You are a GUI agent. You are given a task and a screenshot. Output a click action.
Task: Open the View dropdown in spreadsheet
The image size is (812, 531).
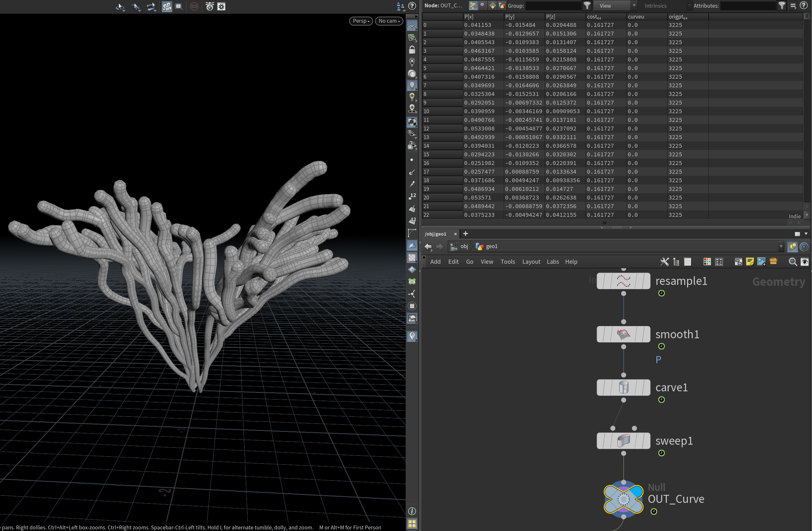(x=615, y=5)
